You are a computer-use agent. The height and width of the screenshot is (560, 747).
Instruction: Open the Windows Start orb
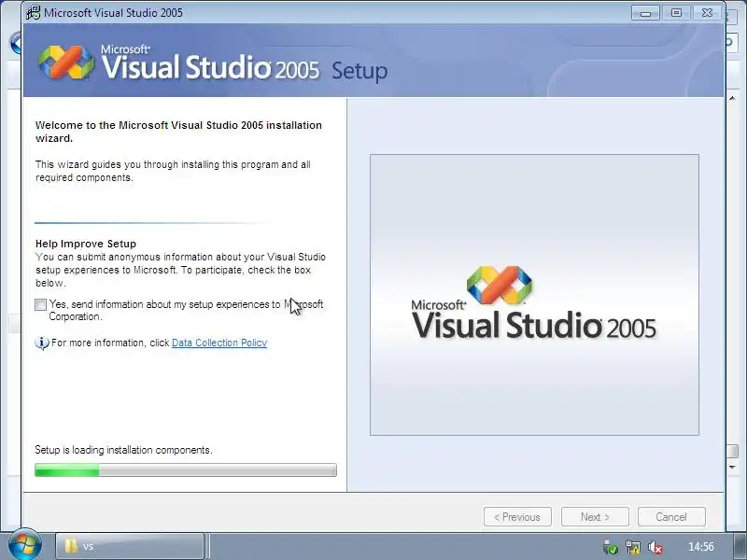pos(24,545)
